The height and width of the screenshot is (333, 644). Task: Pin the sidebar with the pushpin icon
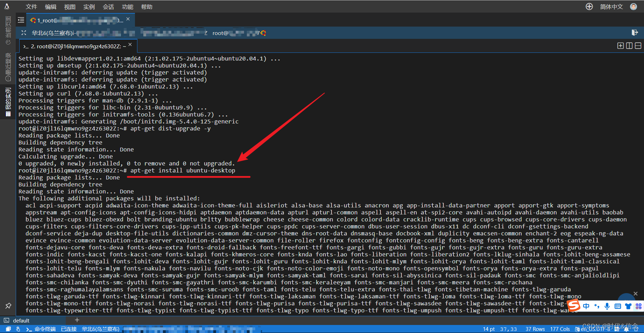8,305
